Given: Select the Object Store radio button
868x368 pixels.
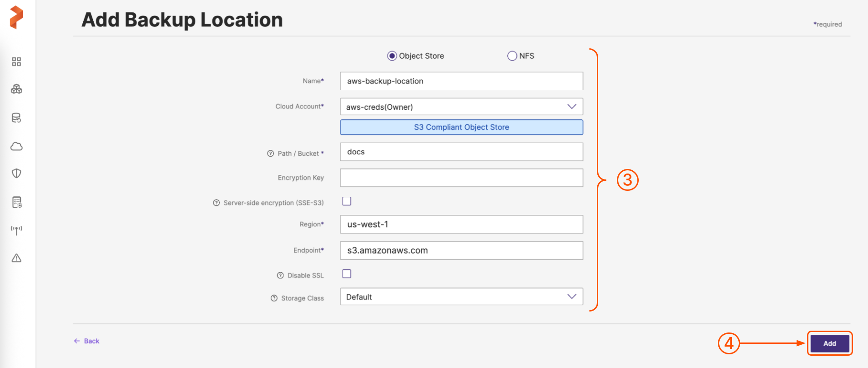Looking at the screenshot, I should point(392,56).
